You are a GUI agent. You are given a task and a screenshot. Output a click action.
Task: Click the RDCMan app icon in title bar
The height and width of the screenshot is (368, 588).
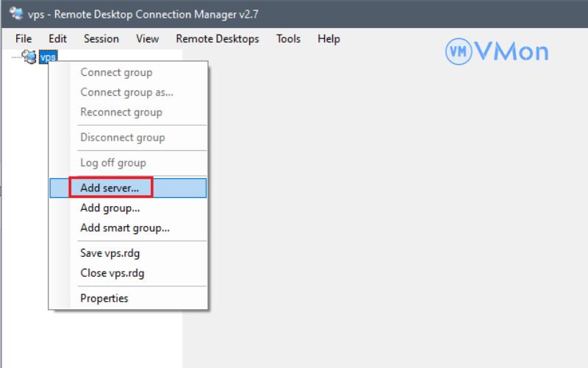tap(16, 13)
